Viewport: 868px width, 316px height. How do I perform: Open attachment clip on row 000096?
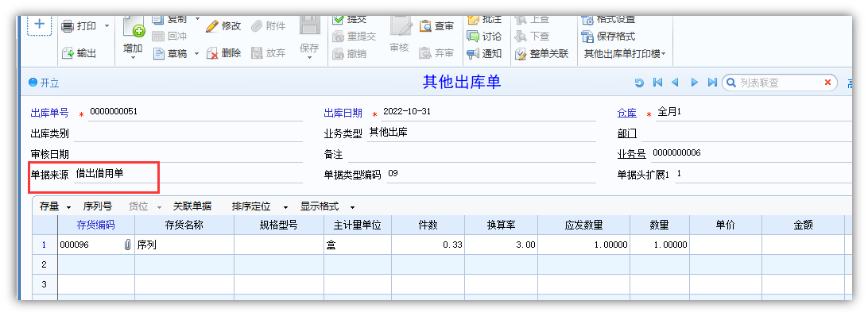coord(128,245)
